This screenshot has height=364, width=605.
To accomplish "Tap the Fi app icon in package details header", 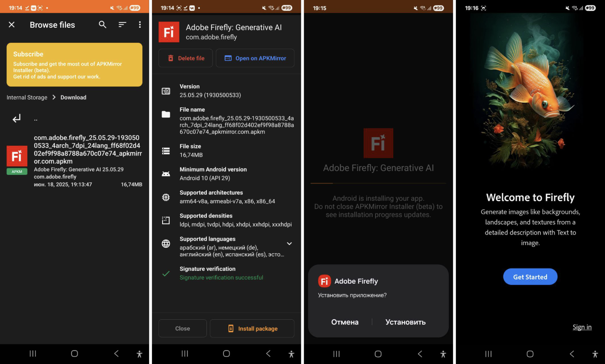I will (169, 32).
